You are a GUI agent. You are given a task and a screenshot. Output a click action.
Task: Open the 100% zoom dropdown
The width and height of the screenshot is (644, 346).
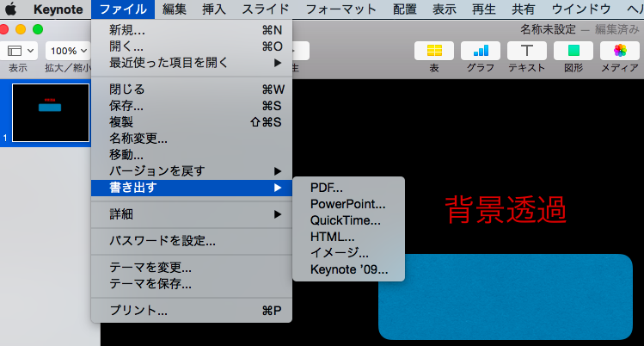point(68,51)
